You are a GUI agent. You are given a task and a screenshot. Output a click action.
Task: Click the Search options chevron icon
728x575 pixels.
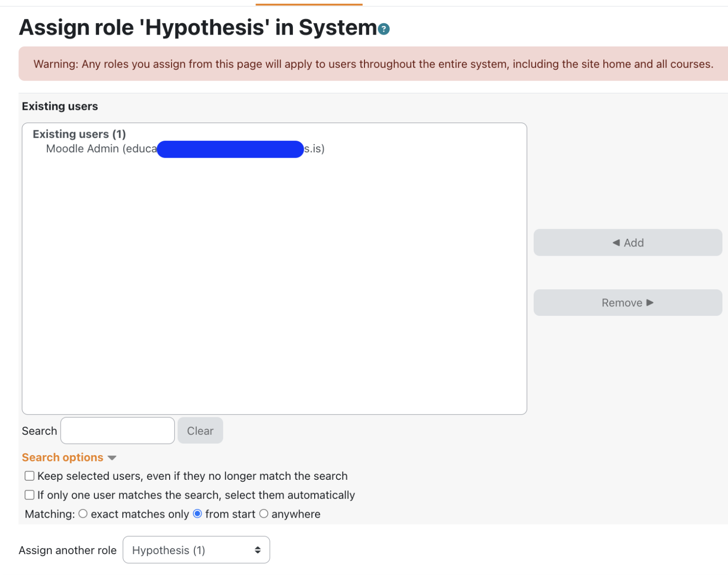(x=112, y=458)
